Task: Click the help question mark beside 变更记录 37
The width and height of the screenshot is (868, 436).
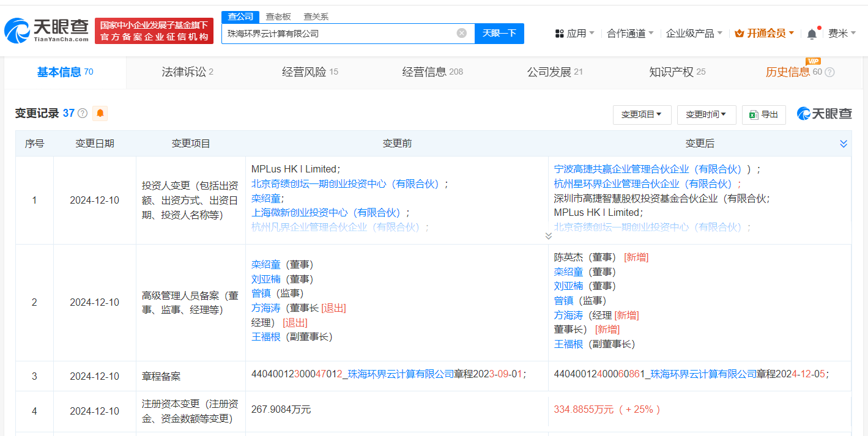Action: (83, 113)
